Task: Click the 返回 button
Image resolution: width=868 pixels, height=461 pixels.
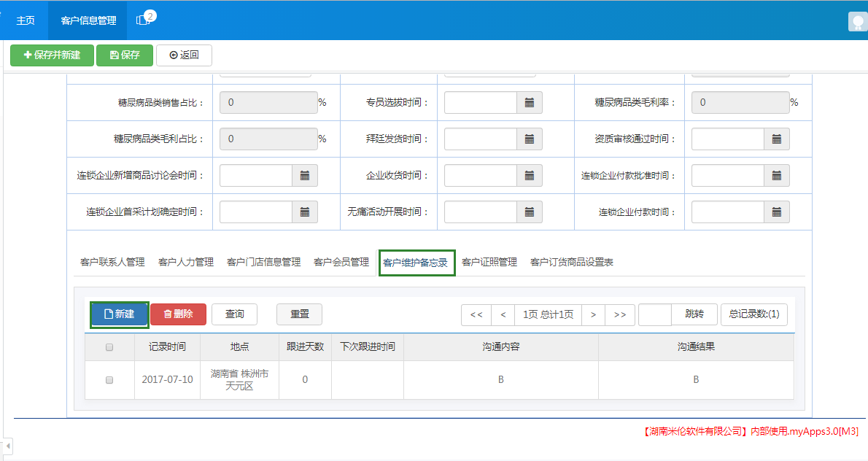Action: click(184, 55)
